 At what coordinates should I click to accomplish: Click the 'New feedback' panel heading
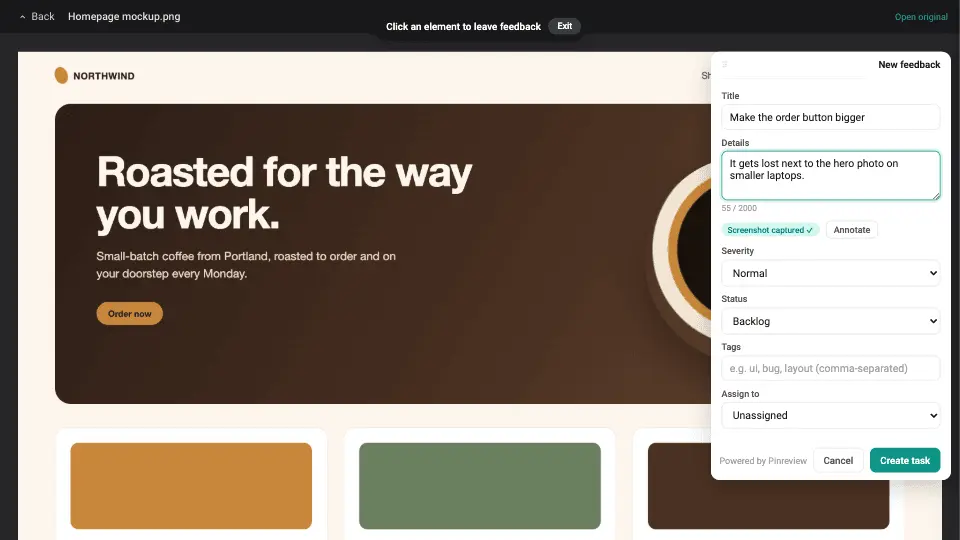point(909,64)
